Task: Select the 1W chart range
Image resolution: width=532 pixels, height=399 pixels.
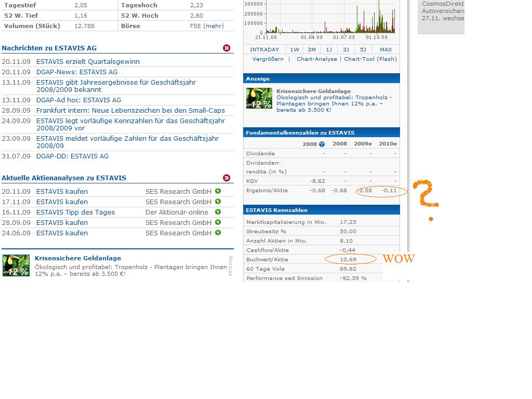Action: pos(295,49)
